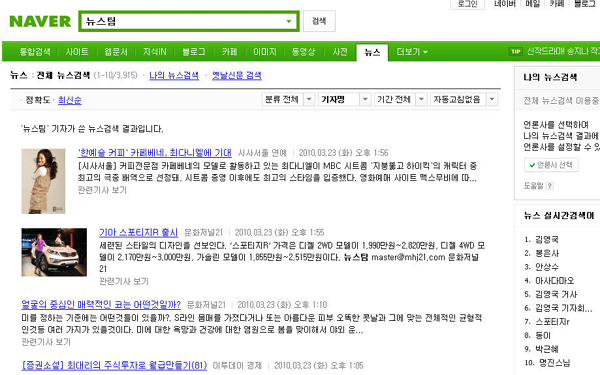The height and width of the screenshot is (375, 600).
Task: Expand the 더보기 menu
Action: [x=412, y=52]
